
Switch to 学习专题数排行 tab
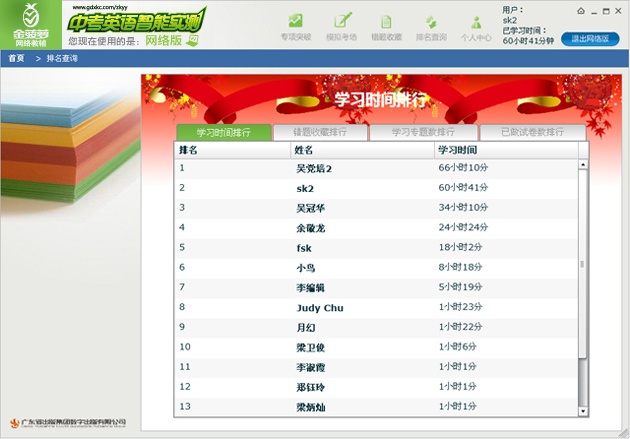(x=423, y=132)
